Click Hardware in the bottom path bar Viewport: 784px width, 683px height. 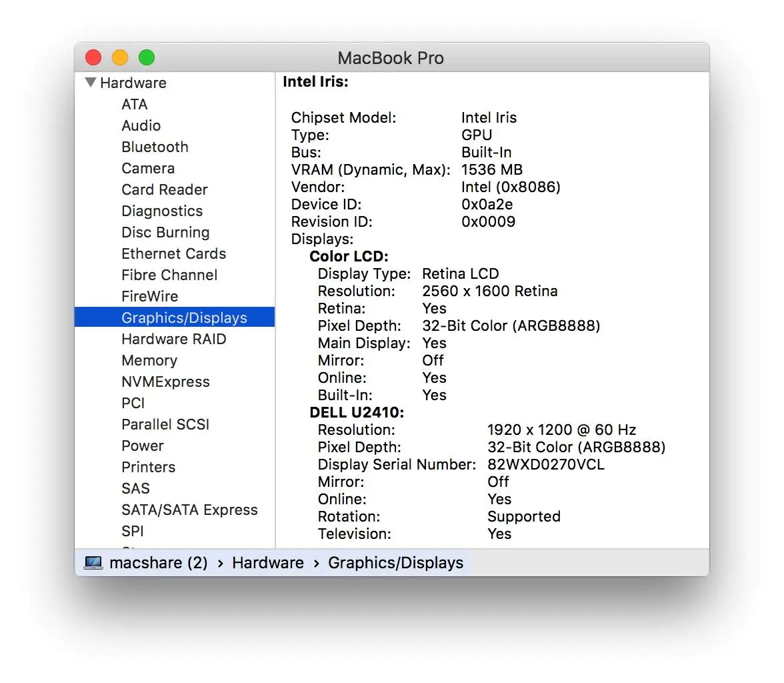[268, 563]
